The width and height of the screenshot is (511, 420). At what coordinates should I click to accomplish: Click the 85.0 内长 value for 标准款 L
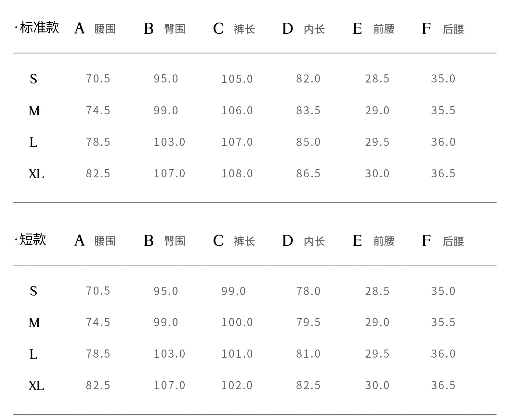(308, 142)
